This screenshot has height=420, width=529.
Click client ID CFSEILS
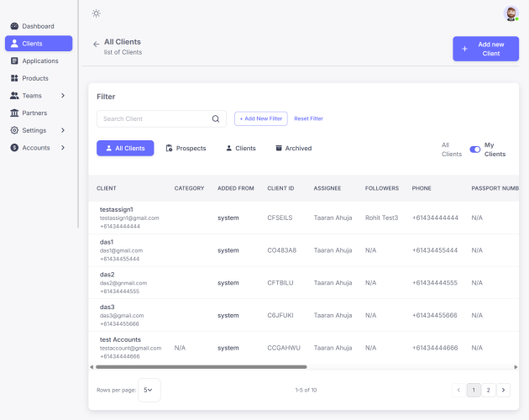[x=280, y=218]
